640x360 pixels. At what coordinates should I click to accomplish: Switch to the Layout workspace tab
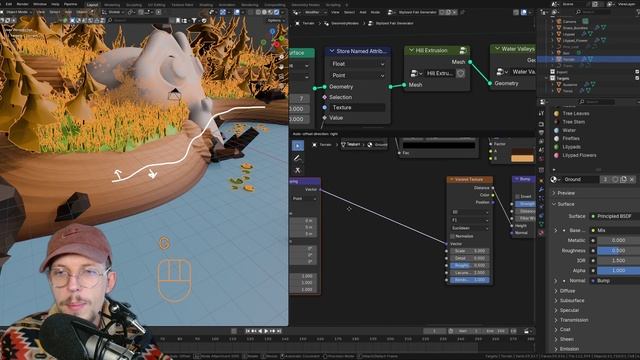pos(93,5)
